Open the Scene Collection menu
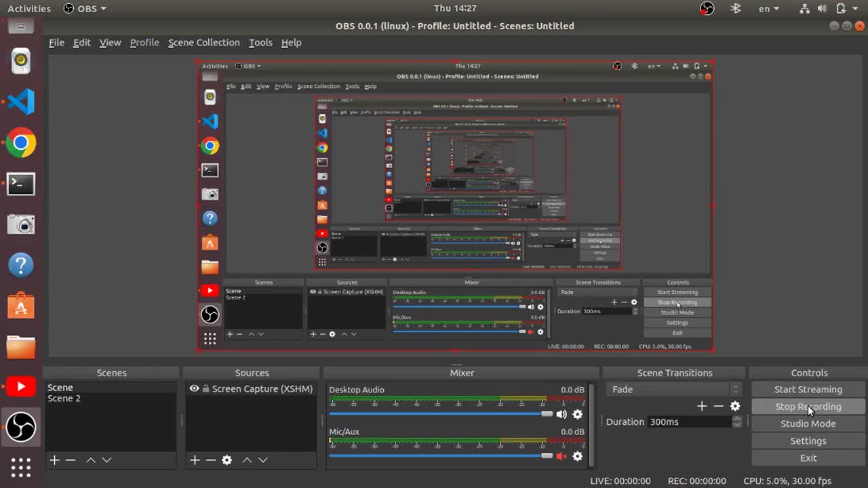Image resolution: width=868 pixels, height=488 pixels. coord(203,43)
